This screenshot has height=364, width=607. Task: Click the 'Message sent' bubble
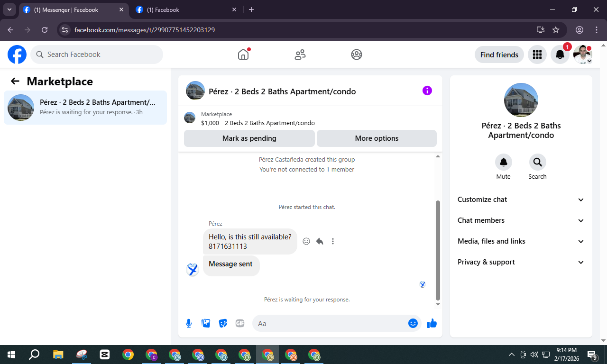[x=231, y=266]
